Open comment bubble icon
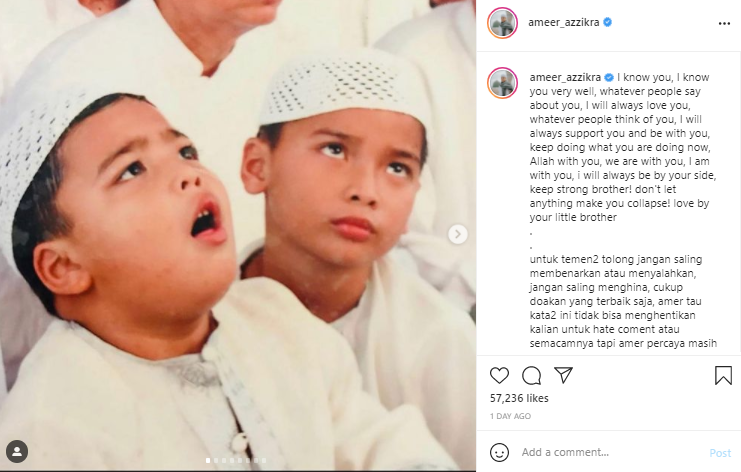The width and height of the screenshot is (741, 472). click(532, 376)
